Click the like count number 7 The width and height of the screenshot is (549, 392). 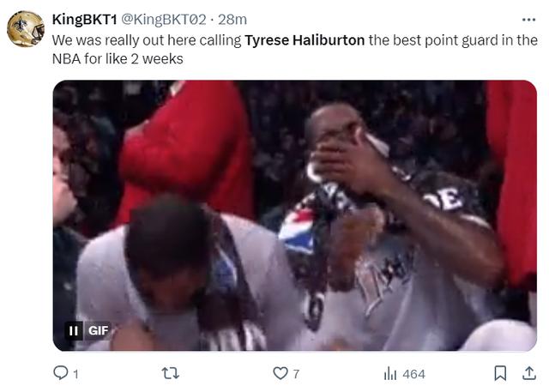tap(296, 374)
